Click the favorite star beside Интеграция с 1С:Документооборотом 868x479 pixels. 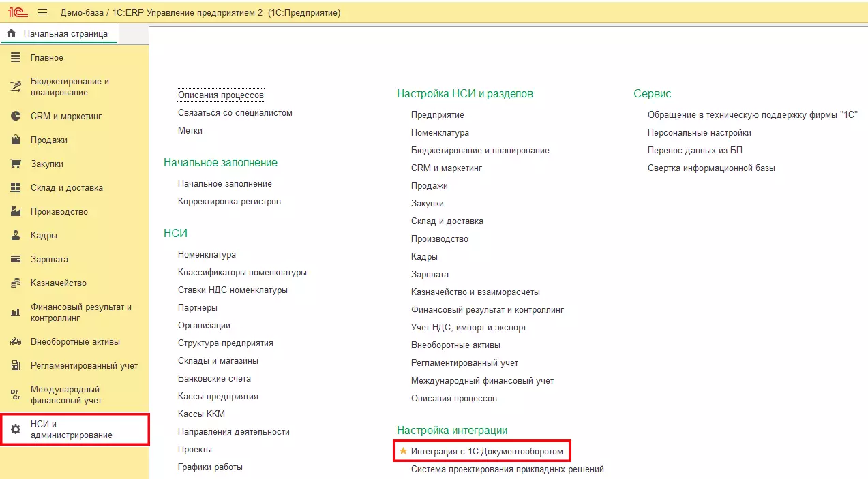point(403,451)
